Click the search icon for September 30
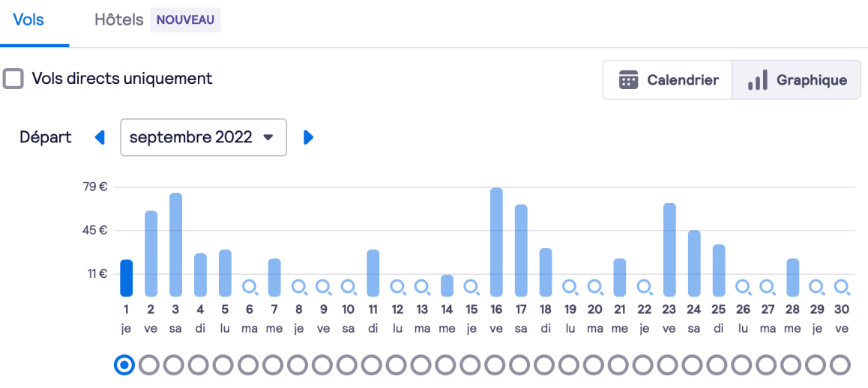This screenshot has height=388, width=868. [842, 286]
